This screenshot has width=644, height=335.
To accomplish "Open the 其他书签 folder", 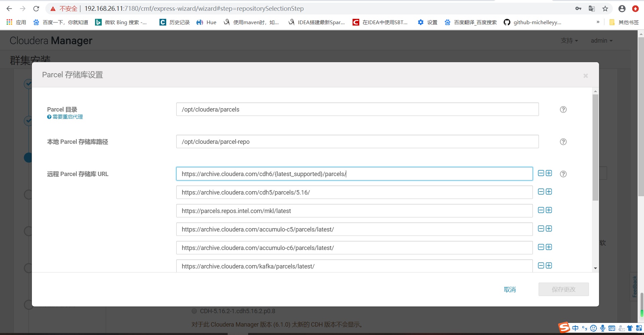I will pyautogui.click(x=624, y=22).
